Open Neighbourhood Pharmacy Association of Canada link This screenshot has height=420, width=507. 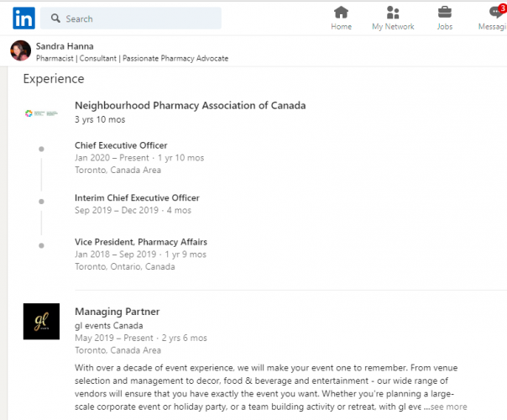point(190,106)
